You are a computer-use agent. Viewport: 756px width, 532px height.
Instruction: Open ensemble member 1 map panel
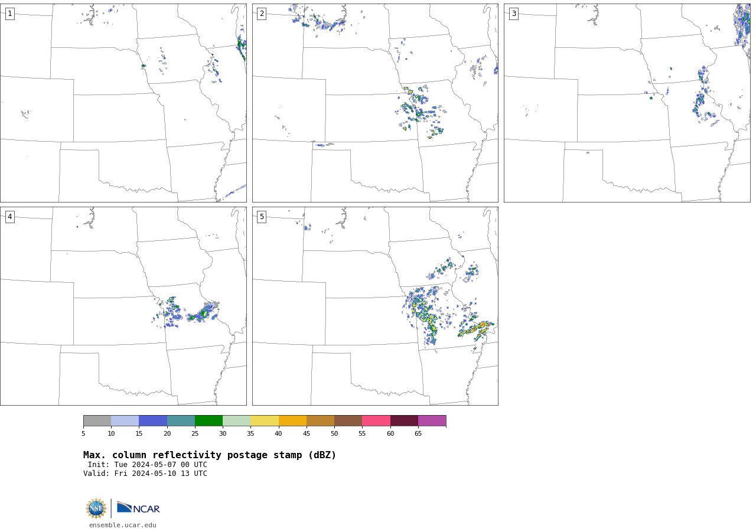123,103
